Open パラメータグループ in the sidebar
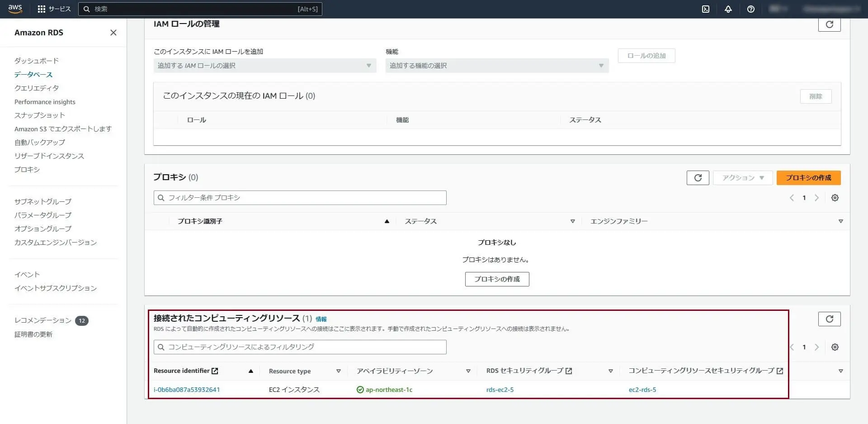This screenshot has width=868, height=424. [43, 215]
